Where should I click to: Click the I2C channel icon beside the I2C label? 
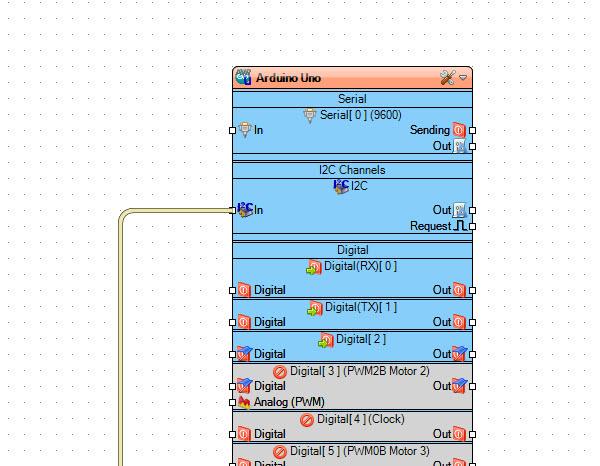pyautogui.click(x=341, y=186)
